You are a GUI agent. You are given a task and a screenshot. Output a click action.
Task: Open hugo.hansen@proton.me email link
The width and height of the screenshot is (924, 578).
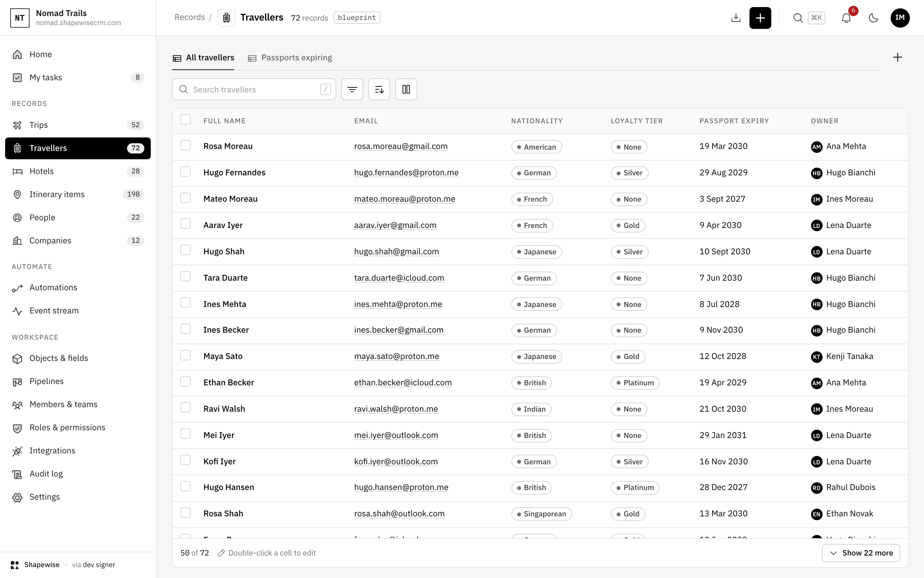[x=401, y=487]
